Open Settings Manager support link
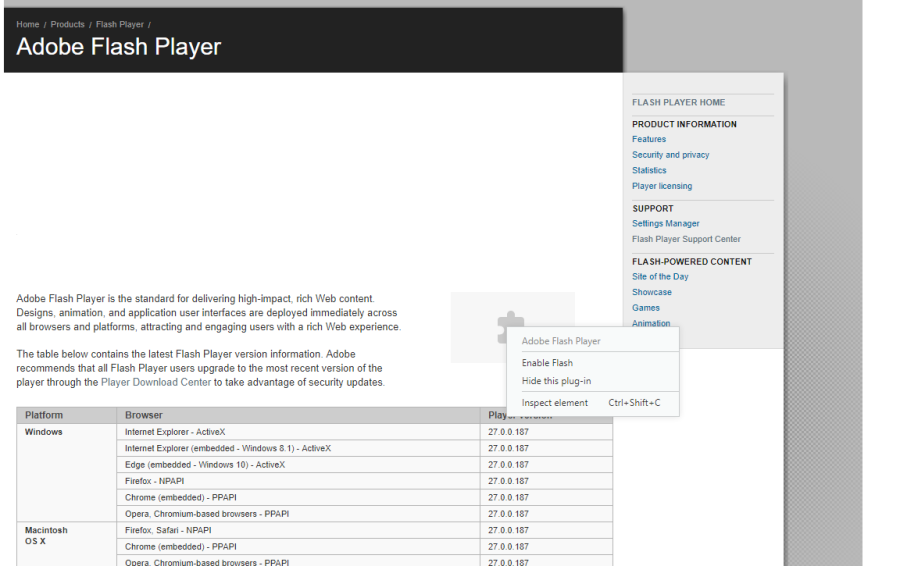 pos(665,223)
